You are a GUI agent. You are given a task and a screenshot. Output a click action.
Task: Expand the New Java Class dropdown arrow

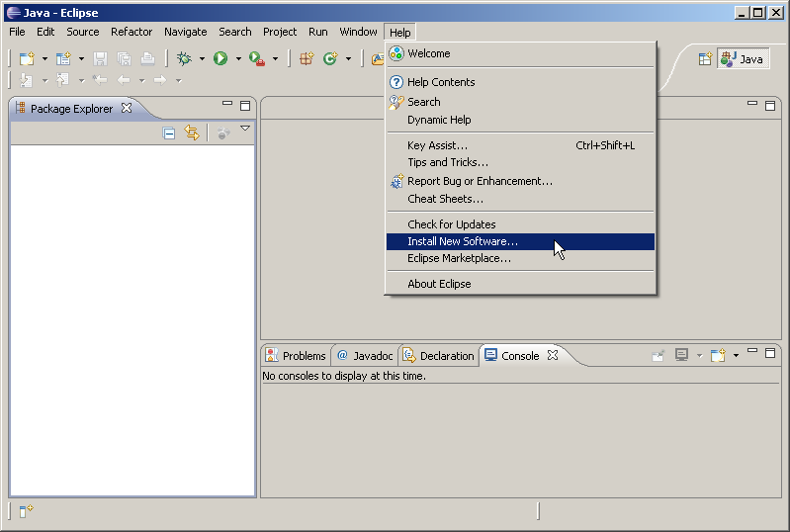pos(348,59)
